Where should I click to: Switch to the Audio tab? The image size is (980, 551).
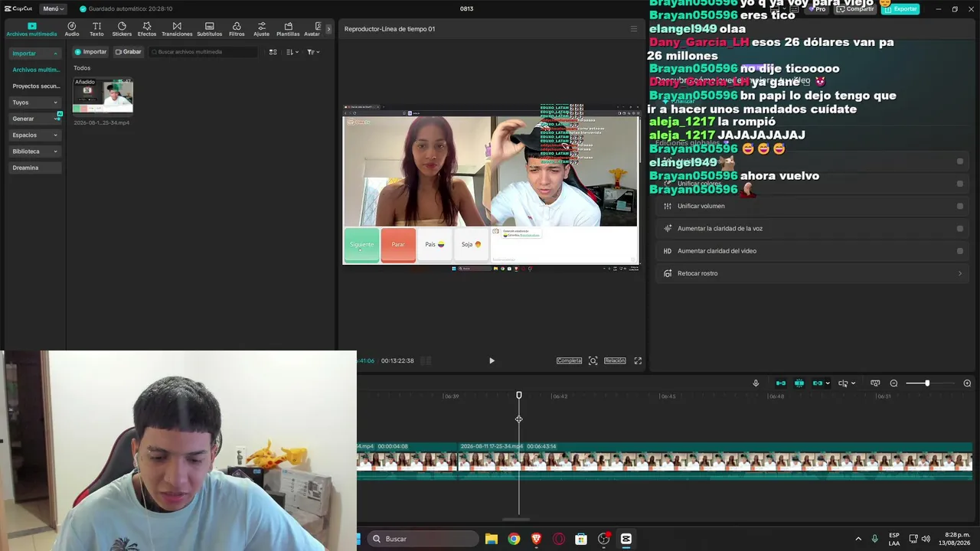coord(72,30)
